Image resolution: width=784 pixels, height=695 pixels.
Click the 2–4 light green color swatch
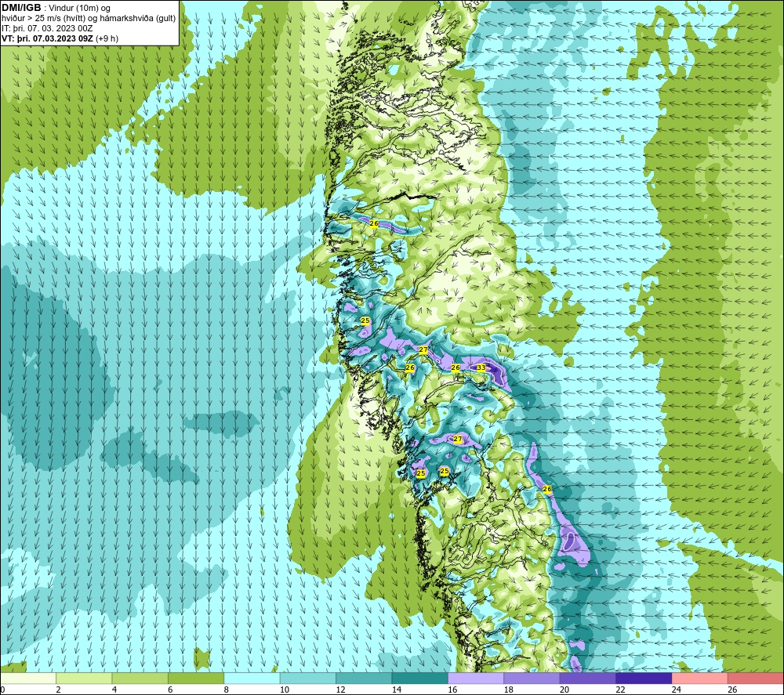pos(84,679)
